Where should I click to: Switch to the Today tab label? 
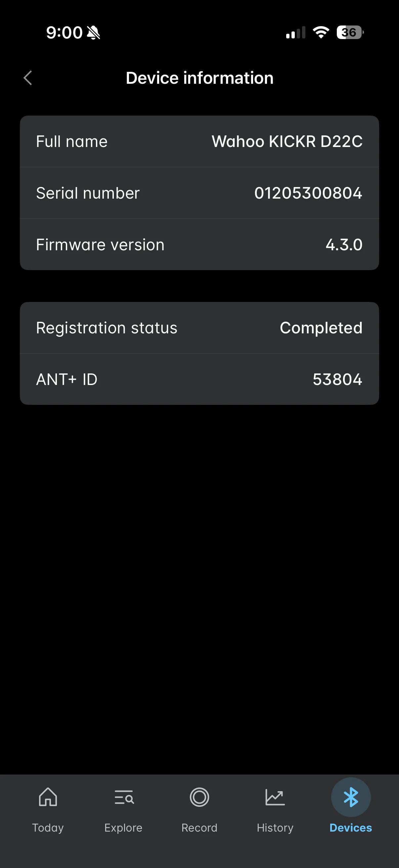48,828
